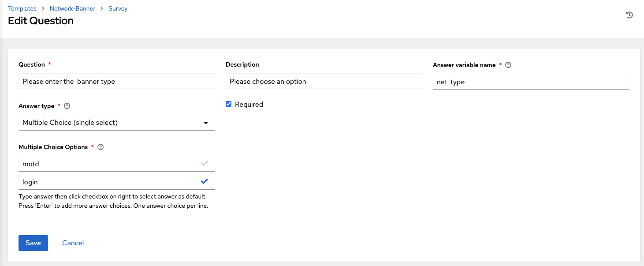Go to Templates breadcrumb
Screen dimensions: 644x266
pos(22,8)
